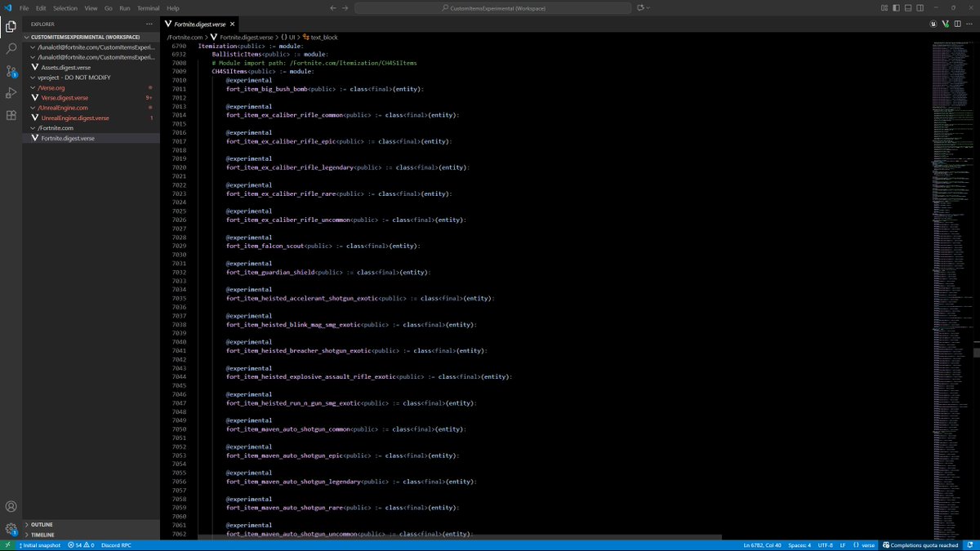Open the Edit menu

42,7
